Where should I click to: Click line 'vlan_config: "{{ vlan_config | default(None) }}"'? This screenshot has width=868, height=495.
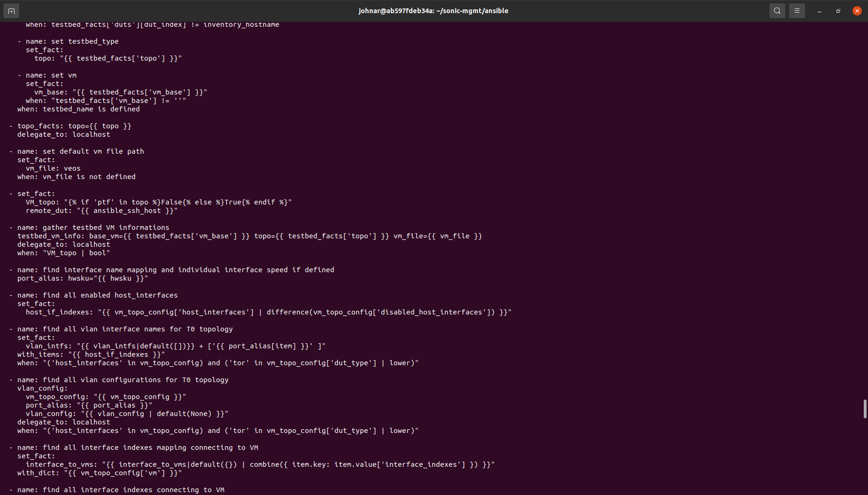pyautogui.click(x=127, y=414)
